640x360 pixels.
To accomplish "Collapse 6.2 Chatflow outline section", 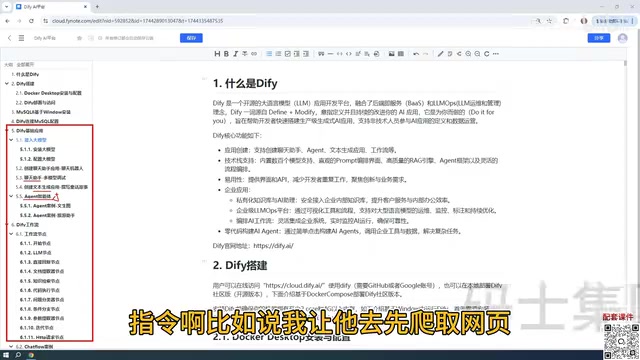I will (x=11, y=347).
